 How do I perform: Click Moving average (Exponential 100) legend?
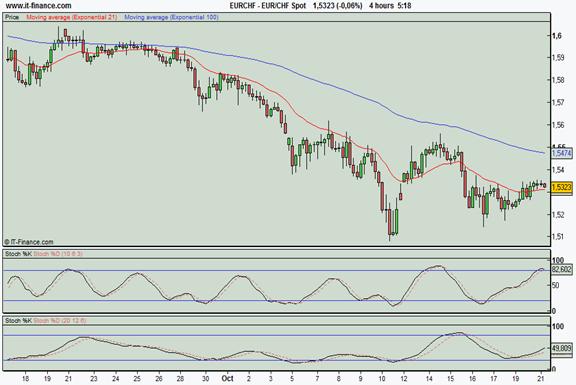(x=172, y=17)
